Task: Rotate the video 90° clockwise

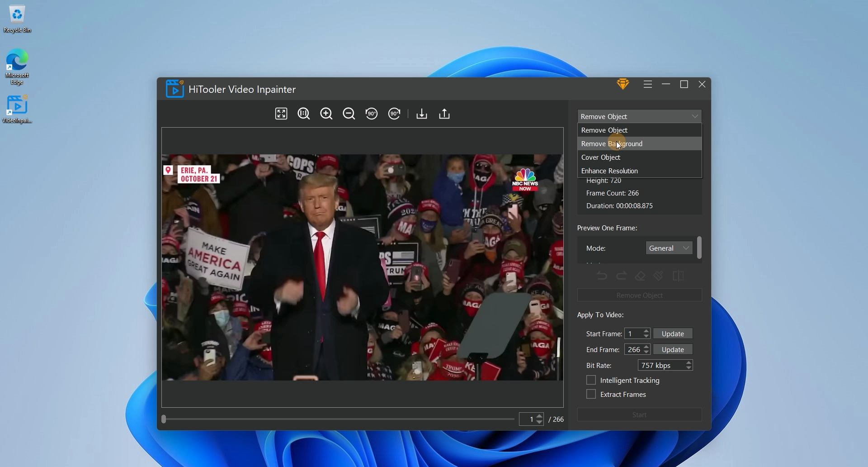Action: click(x=394, y=114)
